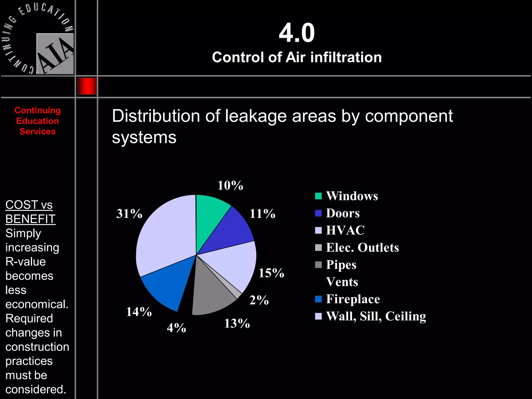Click the Wall, Sill, Ceiling legend swatch
Screen dimensions: 532x399
point(318,316)
